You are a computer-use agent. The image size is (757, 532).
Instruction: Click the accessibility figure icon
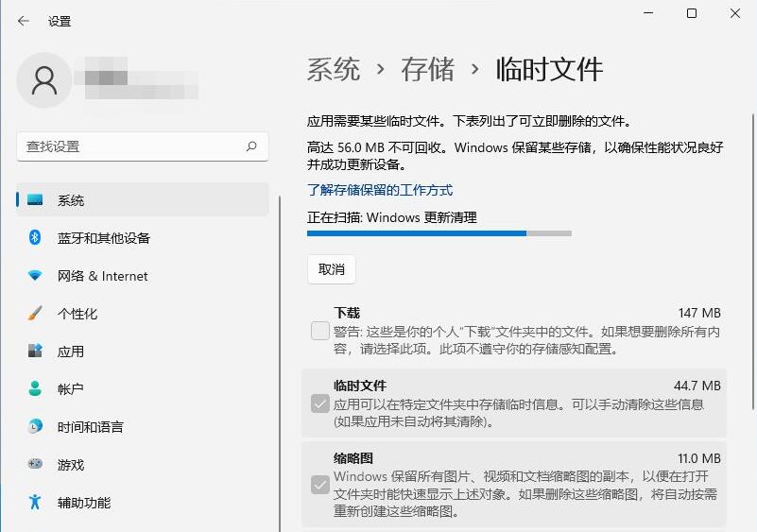[x=35, y=503]
